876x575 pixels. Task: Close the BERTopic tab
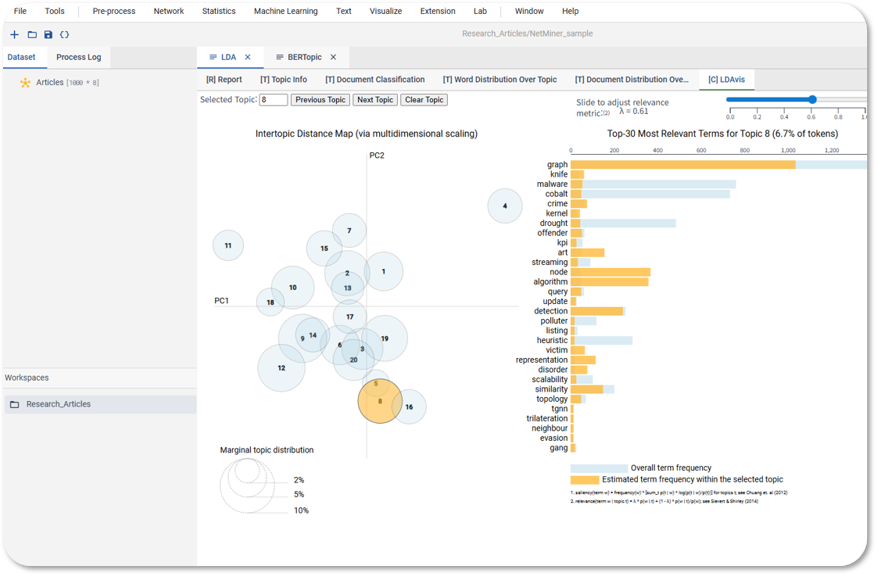(333, 57)
